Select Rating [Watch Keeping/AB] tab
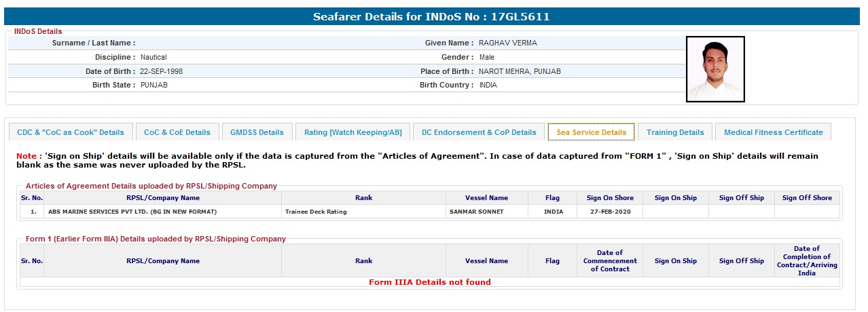Viewport: 868px width, 312px height. pos(352,132)
